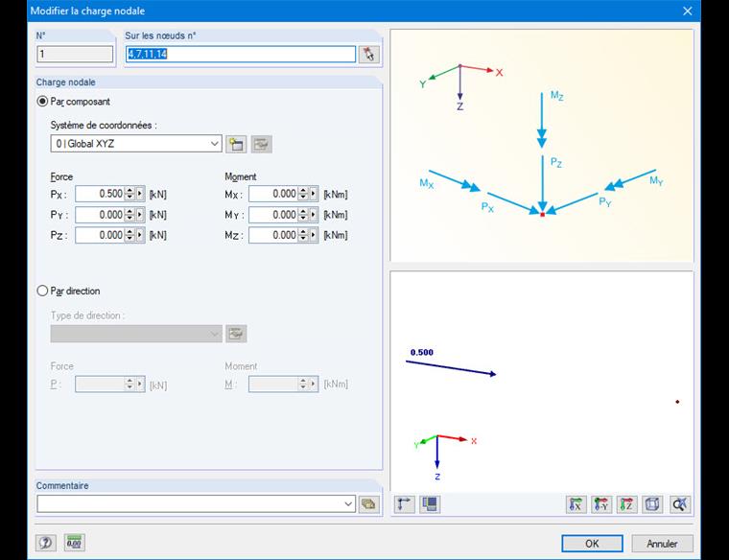The width and height of the screenshot is (729, 560).
Task: Open Mx value arrow menu
Action: point(314,194)
